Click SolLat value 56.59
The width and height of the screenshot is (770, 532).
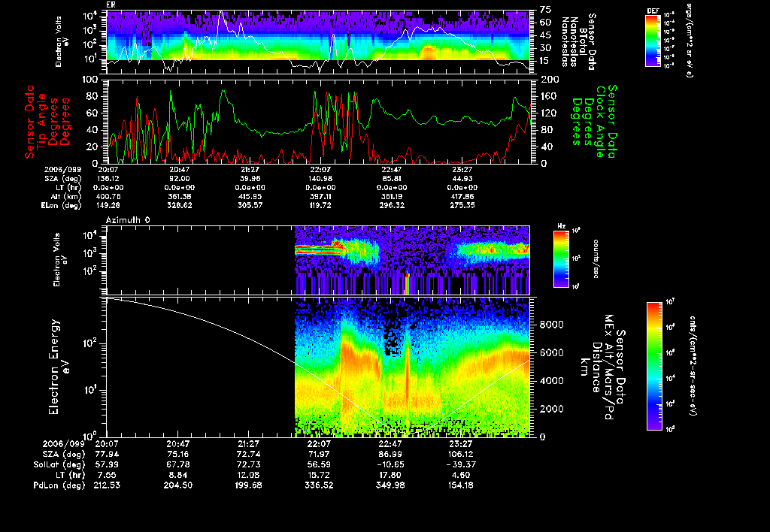pos(319,464)
